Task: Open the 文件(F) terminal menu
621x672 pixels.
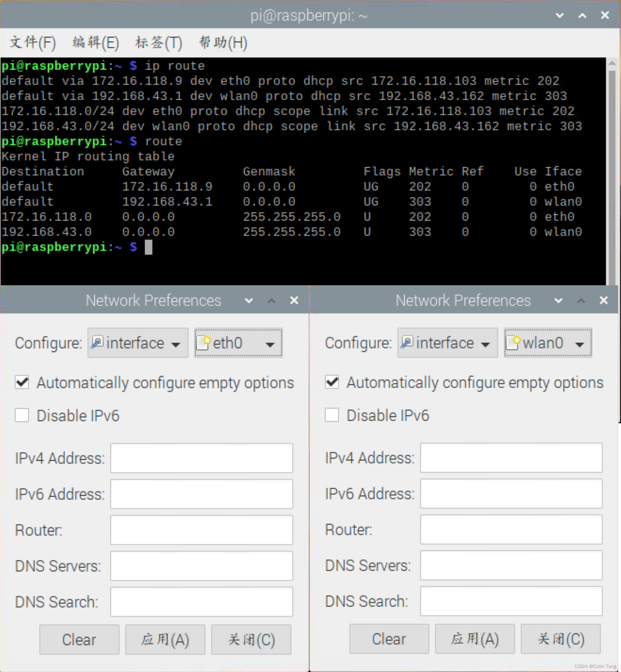Action: coord(32,43)
